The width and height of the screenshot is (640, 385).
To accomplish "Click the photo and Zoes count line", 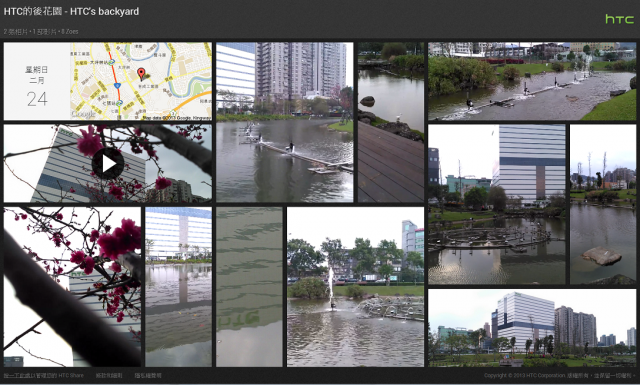I will pyautogui.click(x=41, y=31).
